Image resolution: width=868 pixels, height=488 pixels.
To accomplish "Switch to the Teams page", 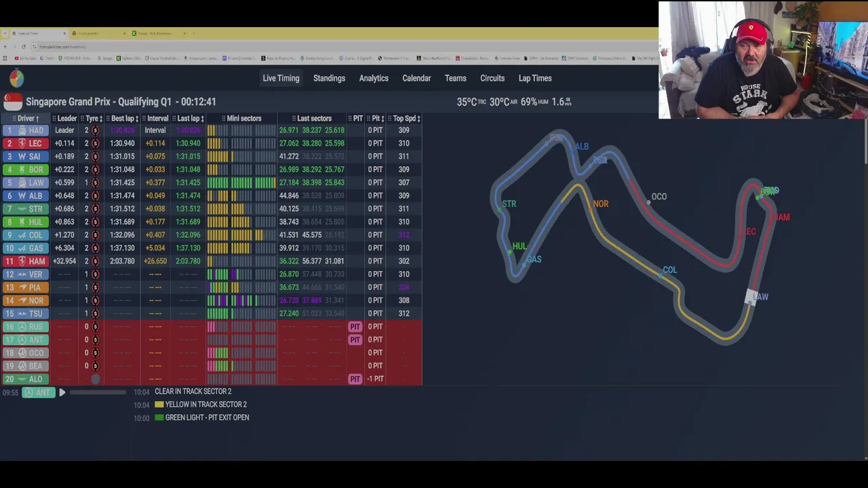I will (x=455, y=78).
